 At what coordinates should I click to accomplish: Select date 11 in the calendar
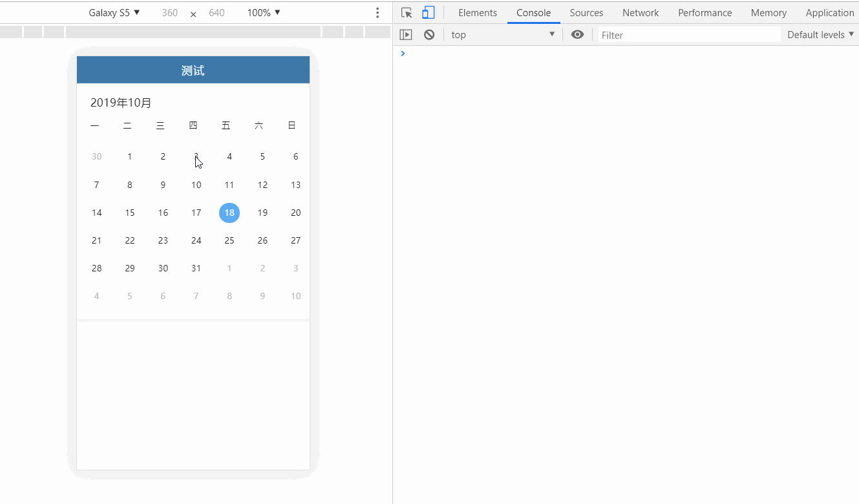[229, 185]
